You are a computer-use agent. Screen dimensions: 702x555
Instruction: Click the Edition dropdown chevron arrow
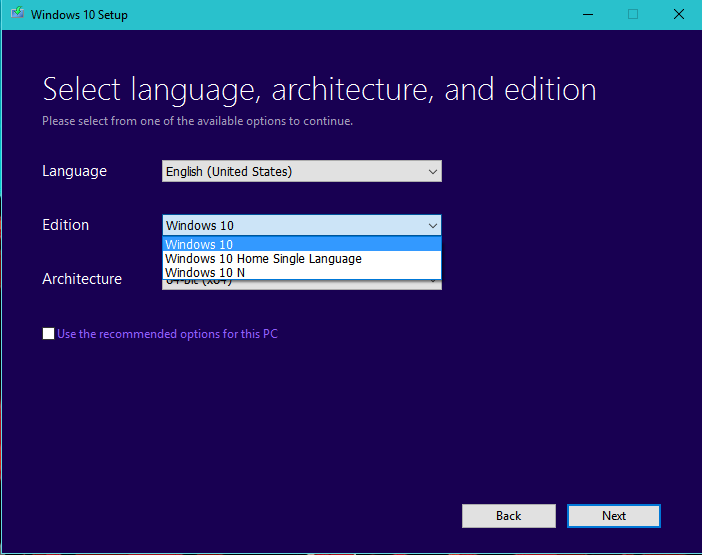432,226
